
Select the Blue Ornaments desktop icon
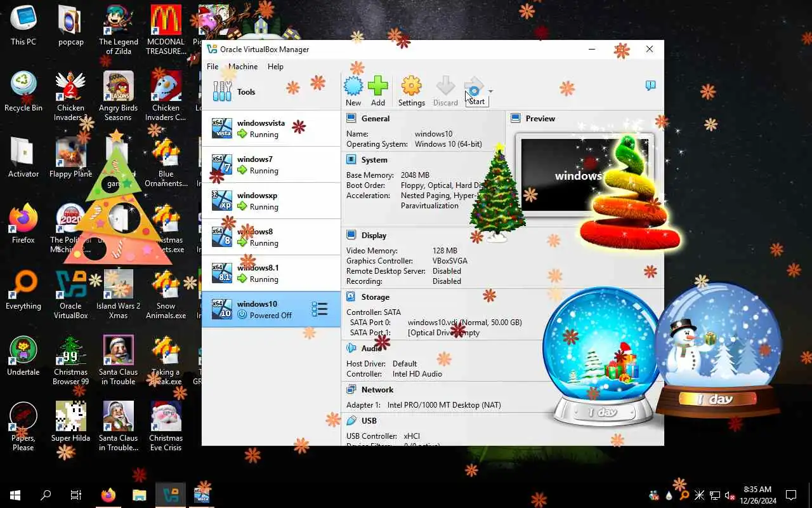click(166, 162)
